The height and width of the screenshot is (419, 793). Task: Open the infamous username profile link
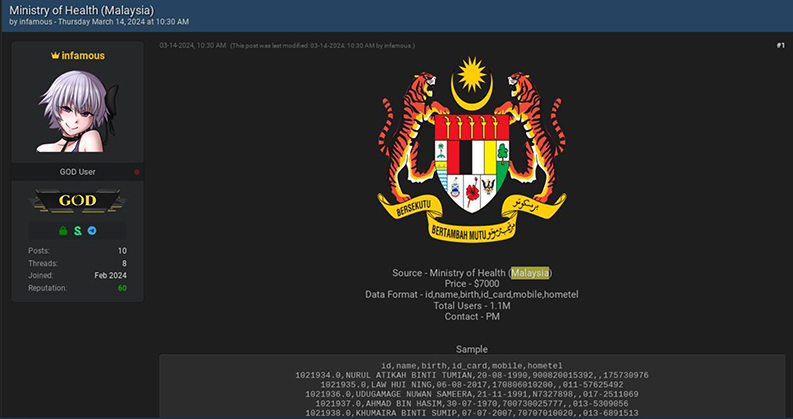pyautogui.click(x=83, y=56)
